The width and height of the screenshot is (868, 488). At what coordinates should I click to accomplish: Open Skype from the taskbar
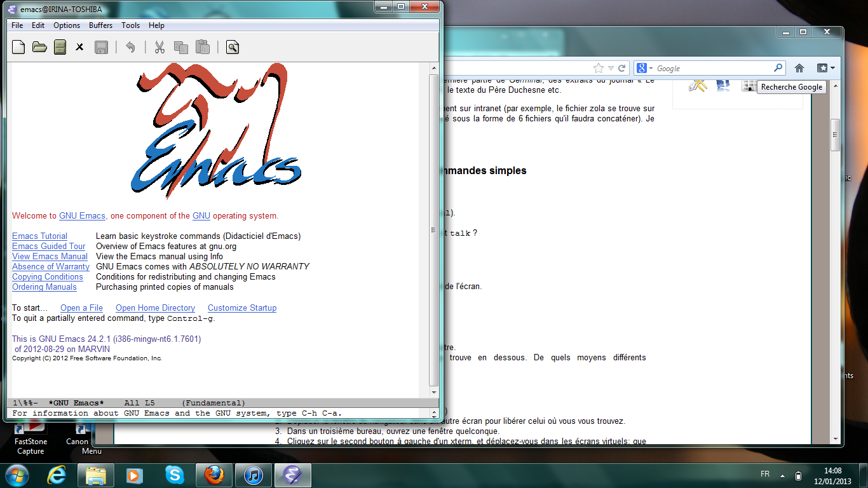click(173, 475)
